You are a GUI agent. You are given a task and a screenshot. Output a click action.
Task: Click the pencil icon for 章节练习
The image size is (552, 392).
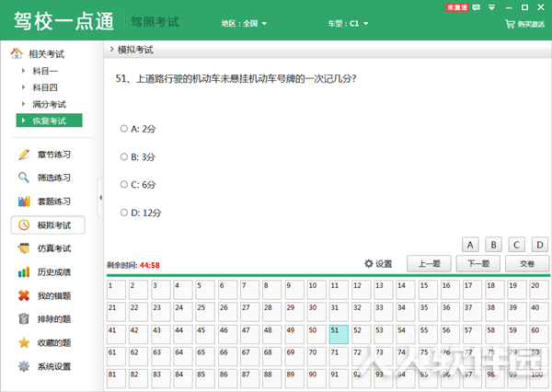24,155
